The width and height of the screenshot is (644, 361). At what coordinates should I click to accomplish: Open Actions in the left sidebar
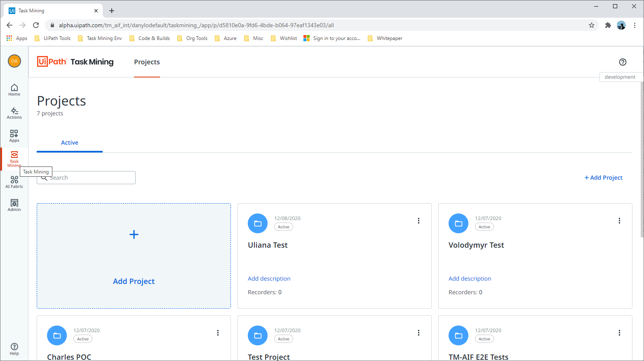pos(14,113)
